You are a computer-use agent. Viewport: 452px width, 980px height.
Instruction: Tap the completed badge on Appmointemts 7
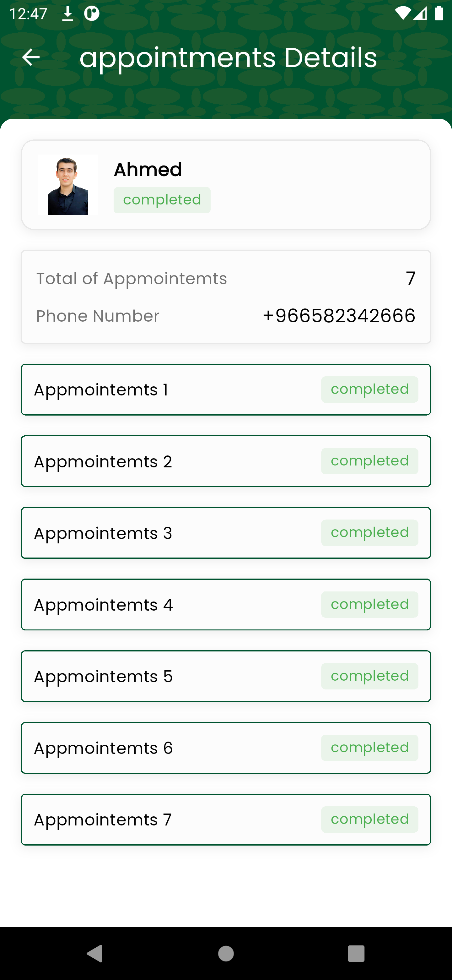(369, 819)
